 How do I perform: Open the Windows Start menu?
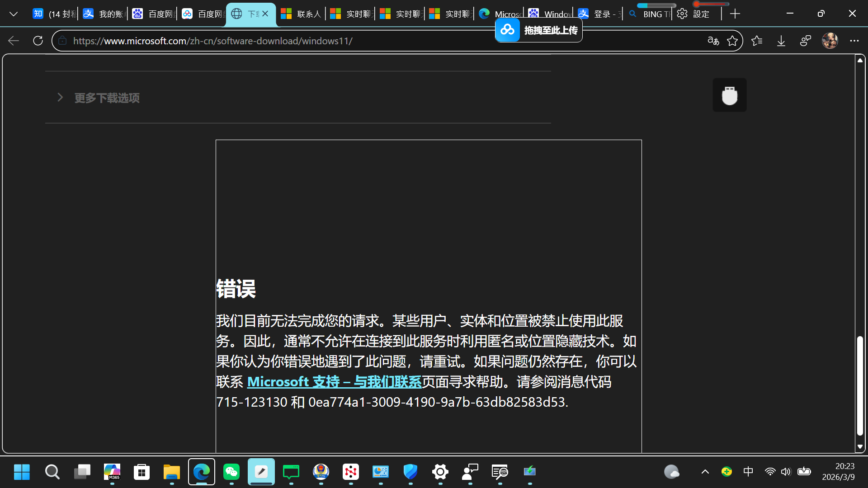tap(22, 472)
